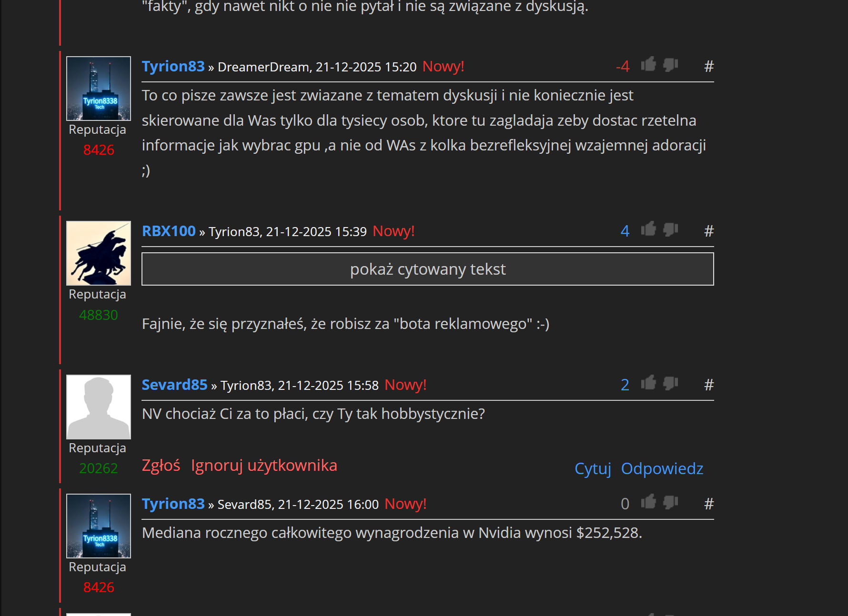Give thumbs up to RBX100's comment

(x=648, y=229)
